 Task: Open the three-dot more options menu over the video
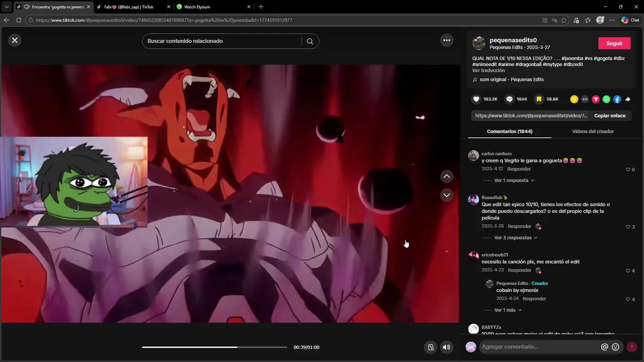447,40
